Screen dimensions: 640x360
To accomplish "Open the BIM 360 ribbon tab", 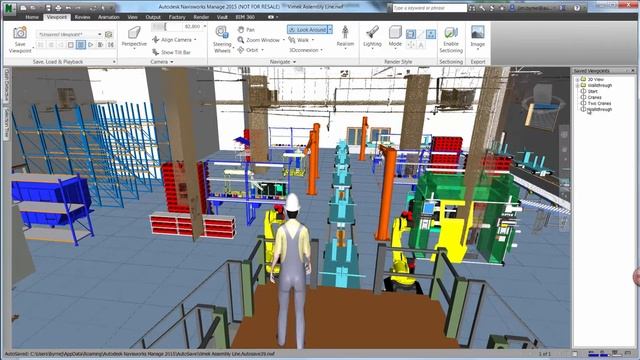I will pos(245,17).
